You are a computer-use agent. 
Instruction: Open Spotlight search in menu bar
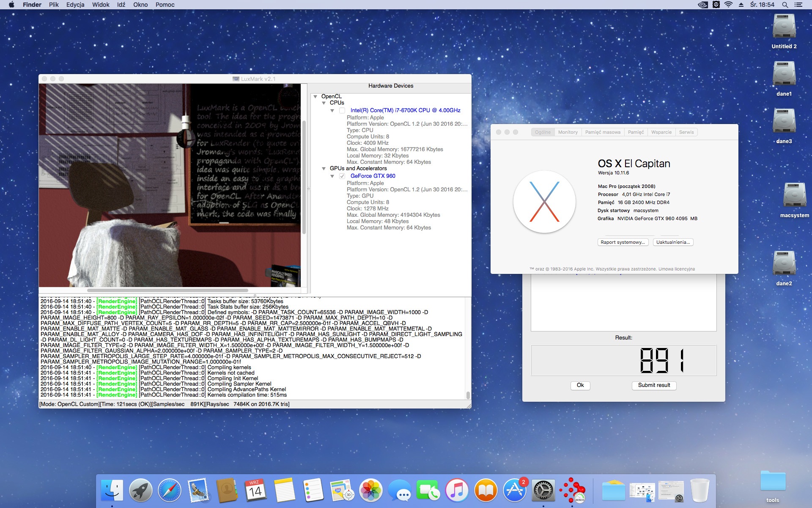[785, 5]
